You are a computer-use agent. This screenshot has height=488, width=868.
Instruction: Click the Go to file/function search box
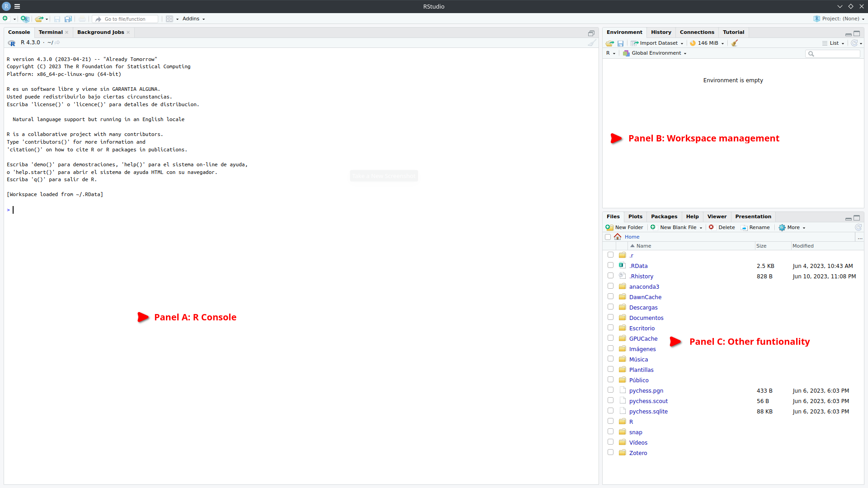(126, 19)
